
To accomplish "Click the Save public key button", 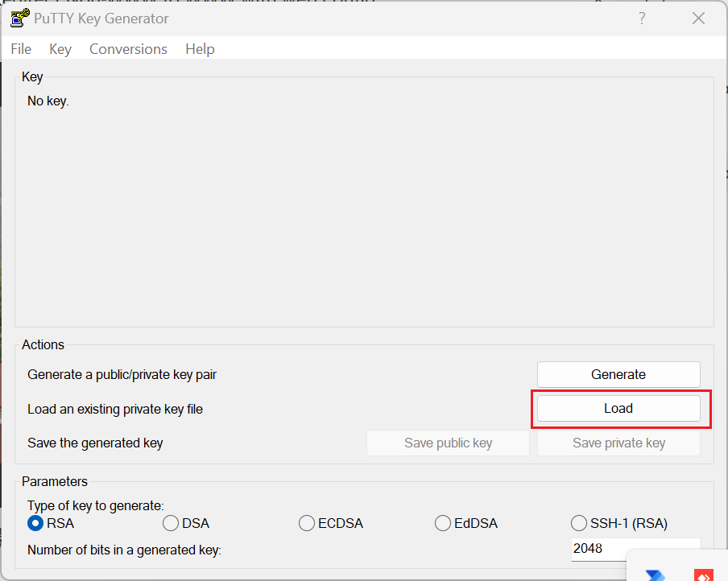I will pyautogui.click(x=448, y=443).
